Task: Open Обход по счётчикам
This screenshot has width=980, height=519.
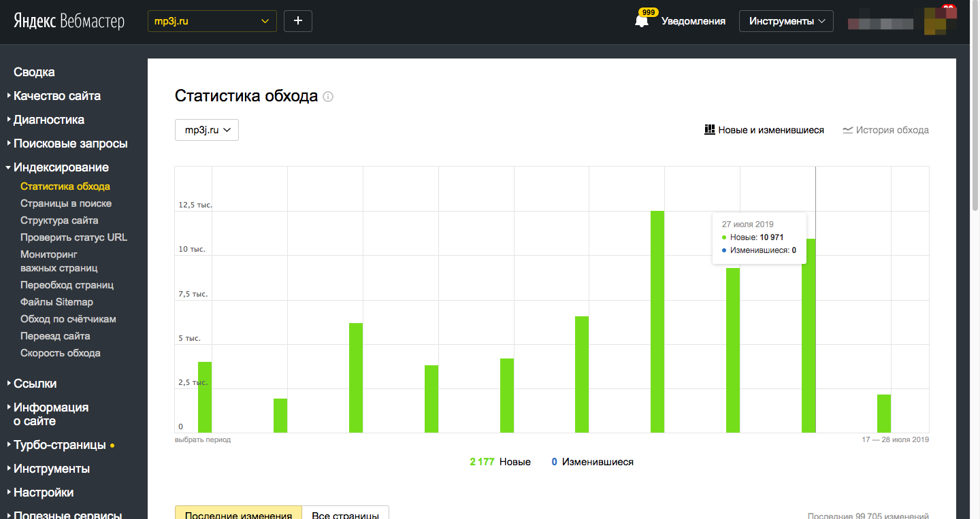Action: pyautogui.click(x=68, y=319)
